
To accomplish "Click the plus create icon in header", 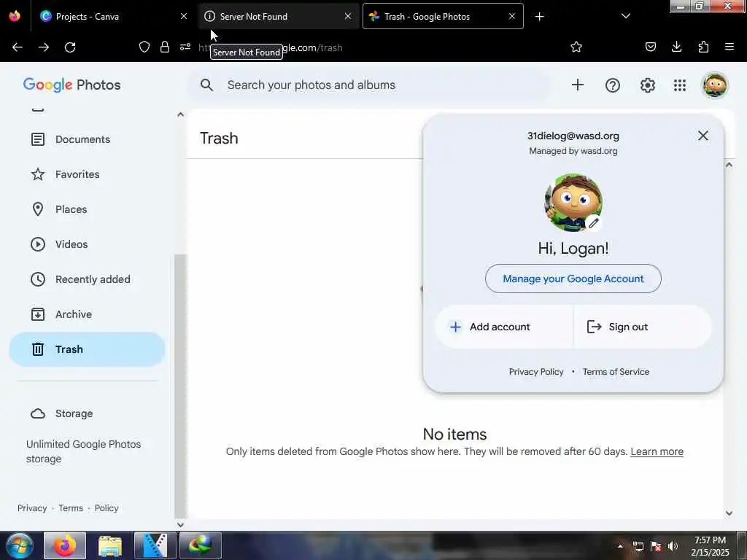I will coord(578,85).
